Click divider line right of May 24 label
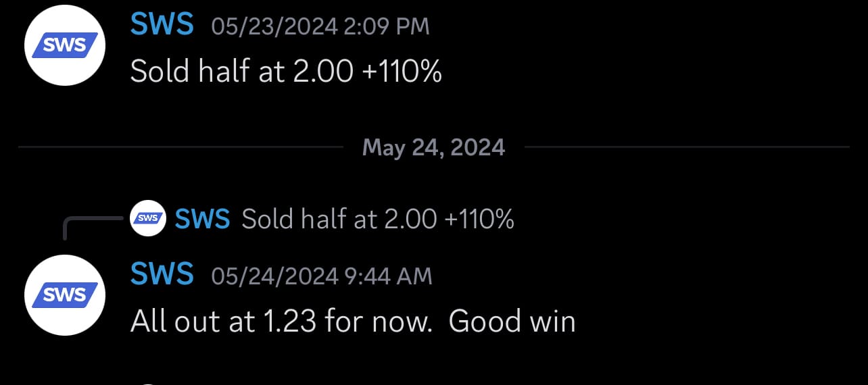Image resolution: width=868 pixels, height=385 pixels. [687, 147]
